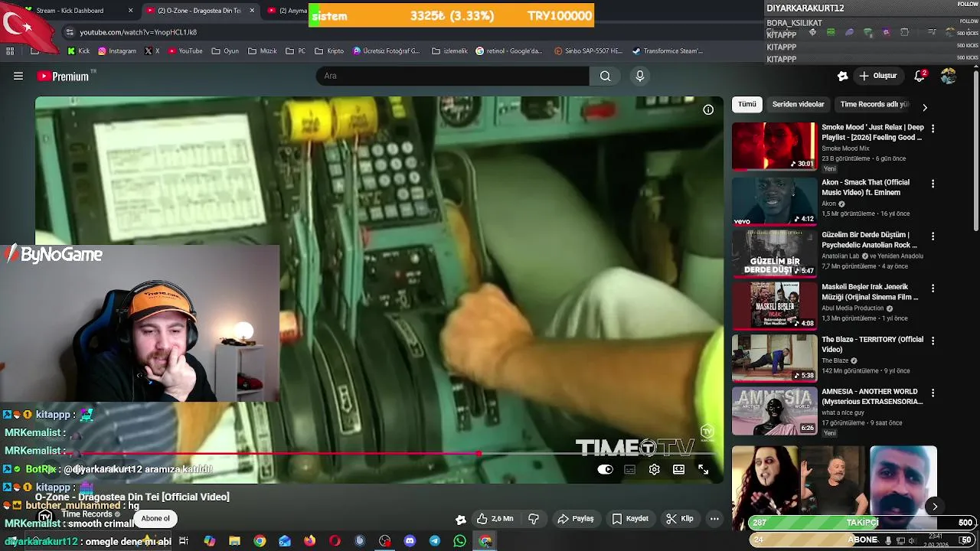980x551 pixels.
Task: Open Smoke Mood Just Relax video thumbnail
Action: pyautogui.click(x=775, y=146)
